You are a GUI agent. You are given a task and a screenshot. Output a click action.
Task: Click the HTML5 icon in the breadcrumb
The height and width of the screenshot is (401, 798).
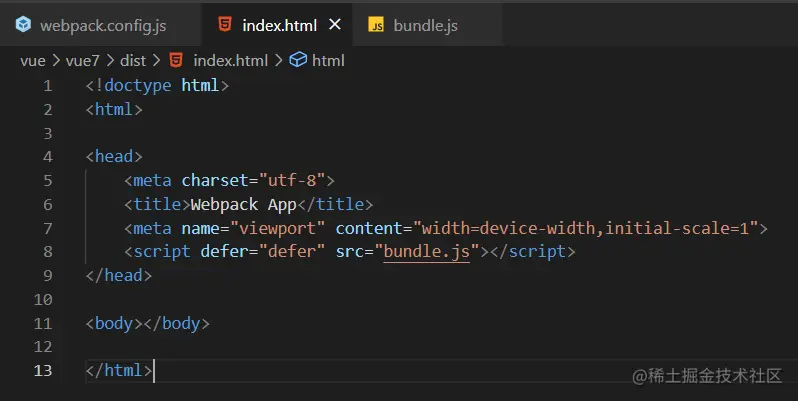(x=176, y=60)
